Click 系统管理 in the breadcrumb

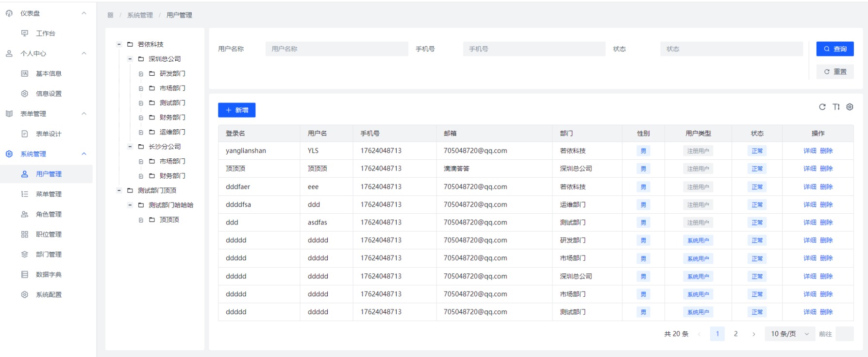coord(140,15)
